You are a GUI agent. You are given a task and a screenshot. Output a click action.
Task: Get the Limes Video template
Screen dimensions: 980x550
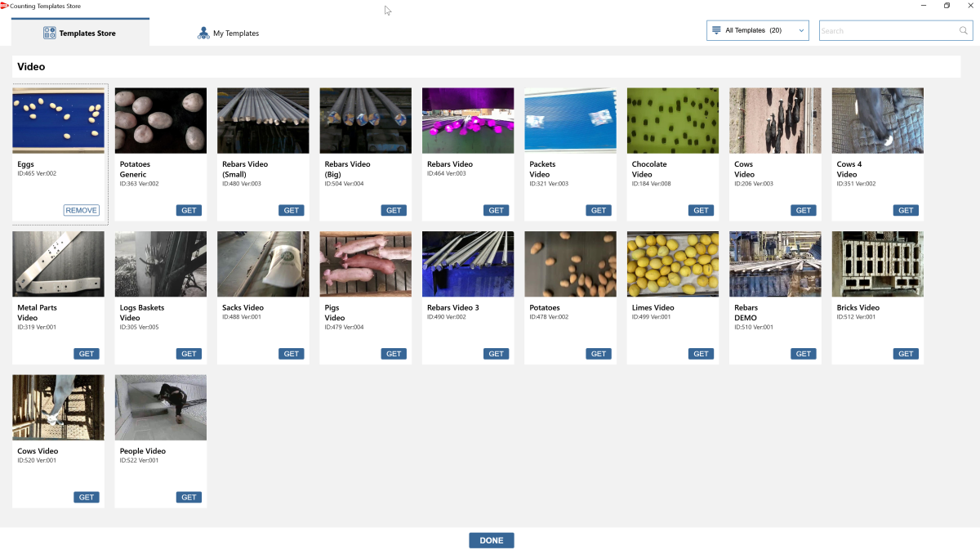pos(702,354)
